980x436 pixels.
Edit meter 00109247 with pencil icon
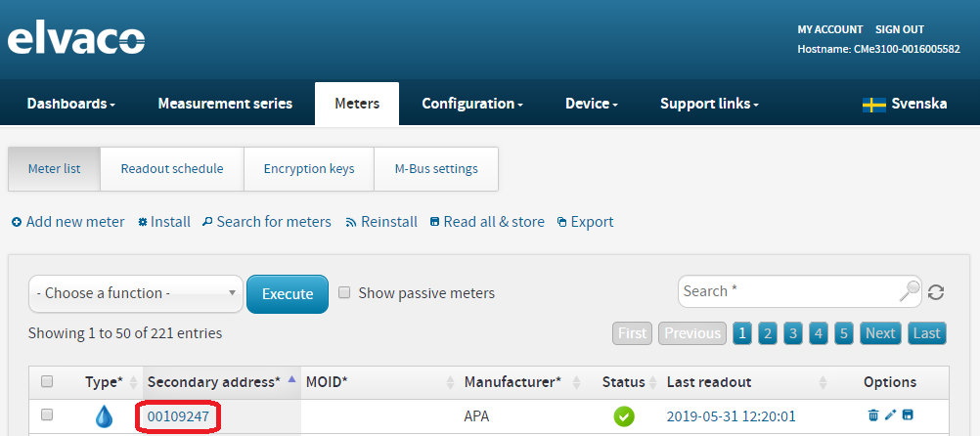[x=890, y=415]
